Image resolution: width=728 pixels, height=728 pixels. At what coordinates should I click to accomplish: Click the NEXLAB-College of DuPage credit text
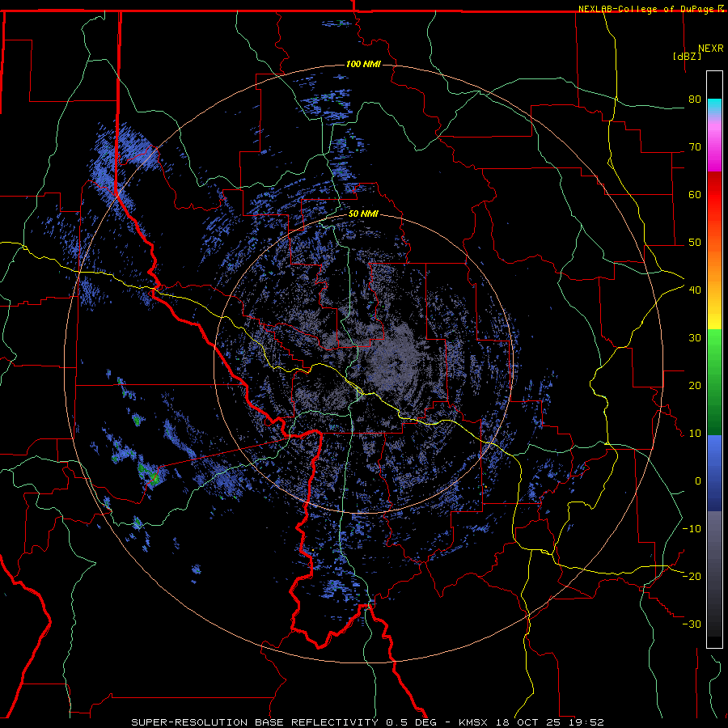coord(645,9)
